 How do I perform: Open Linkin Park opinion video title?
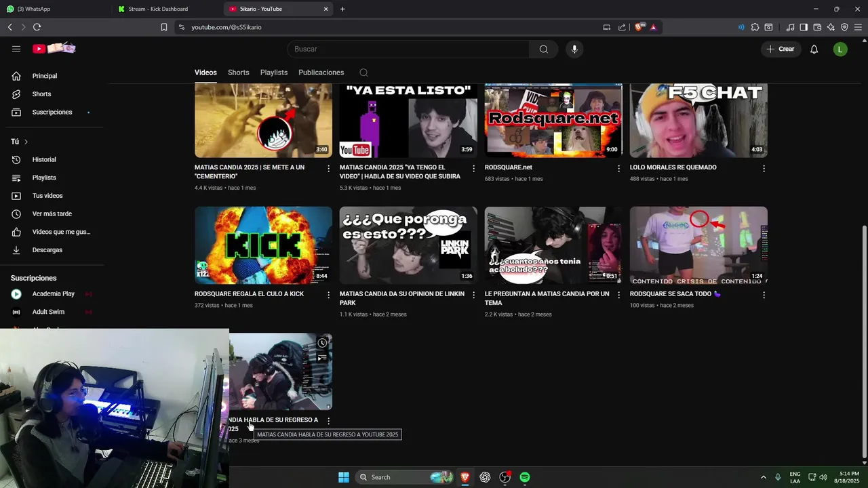click(x=402, y=298)
